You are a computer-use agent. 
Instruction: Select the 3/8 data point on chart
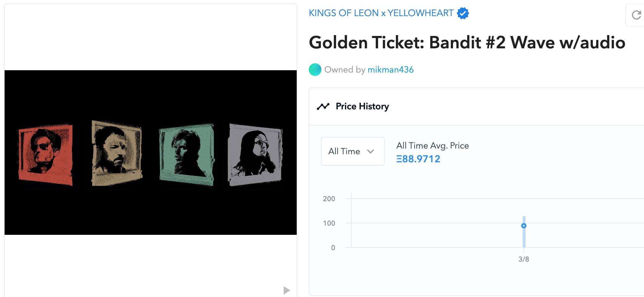(524, 226)
